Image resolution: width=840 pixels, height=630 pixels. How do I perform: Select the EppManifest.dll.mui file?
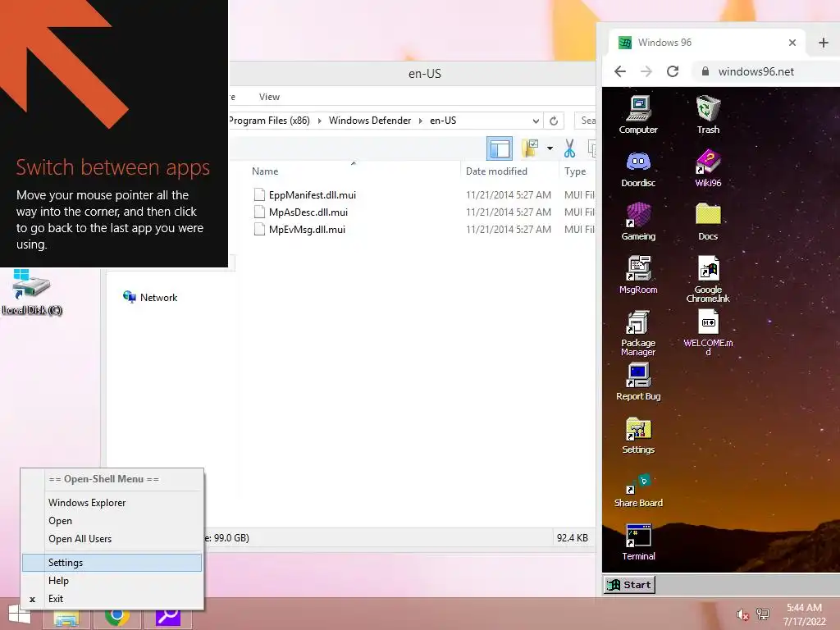pyautogui.click(x=304, y=195)
